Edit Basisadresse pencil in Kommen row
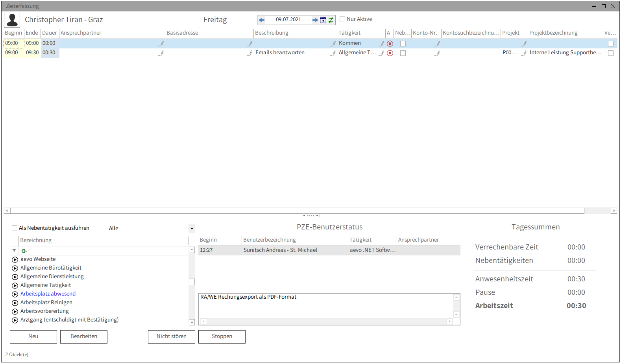The height and width of the screenshot is (364, 621). [x=250, y=44]
